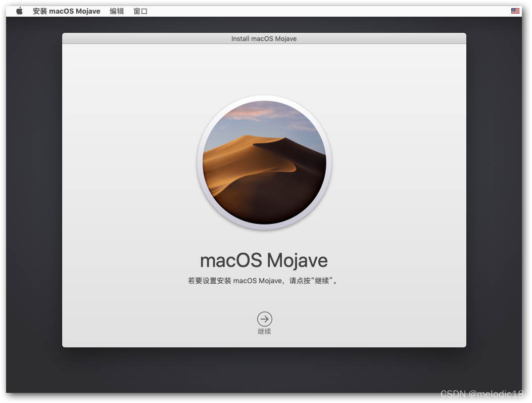
Task: Click the text 若要设置安装 macOS Mojave，请点按“继续”。
Action: pyautogui.click(x=263, y=281)
